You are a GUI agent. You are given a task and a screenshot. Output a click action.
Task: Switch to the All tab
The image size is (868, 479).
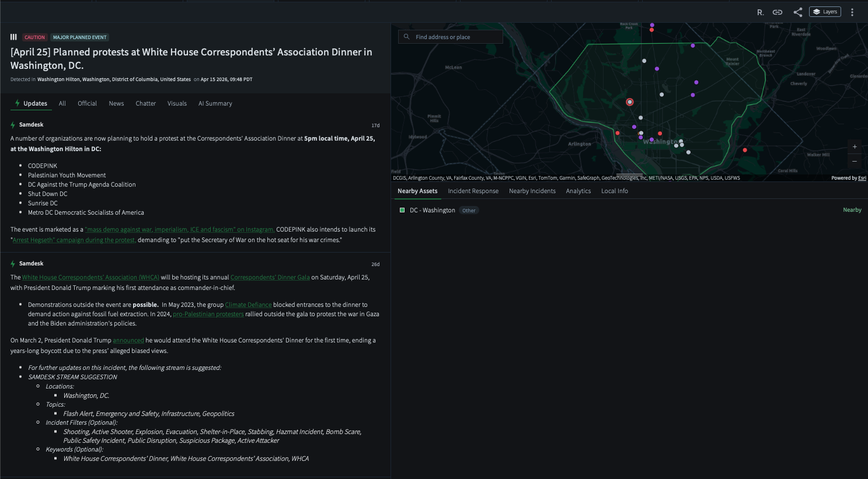62,103
